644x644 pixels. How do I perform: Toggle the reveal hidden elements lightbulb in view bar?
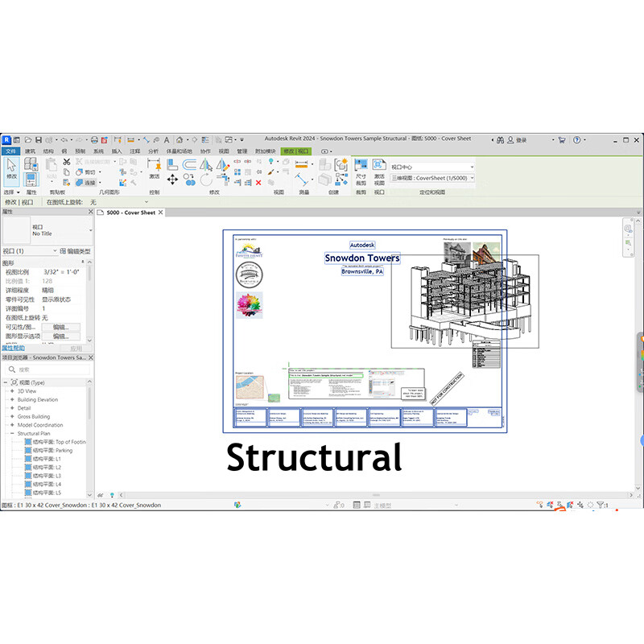pyautogui.click(x=112, y=495)
